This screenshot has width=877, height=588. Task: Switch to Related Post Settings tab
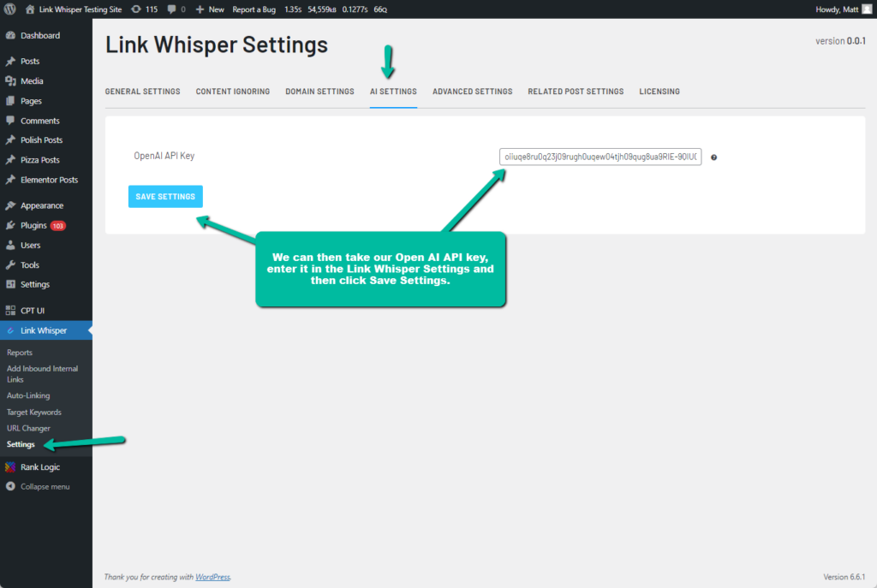coord(576,91)
